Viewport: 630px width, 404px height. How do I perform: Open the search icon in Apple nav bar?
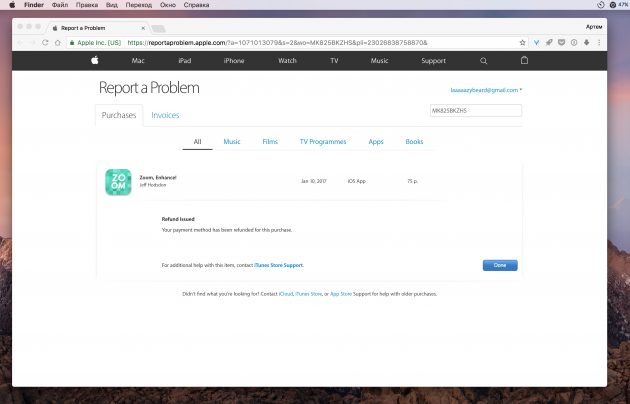point(484,61)
